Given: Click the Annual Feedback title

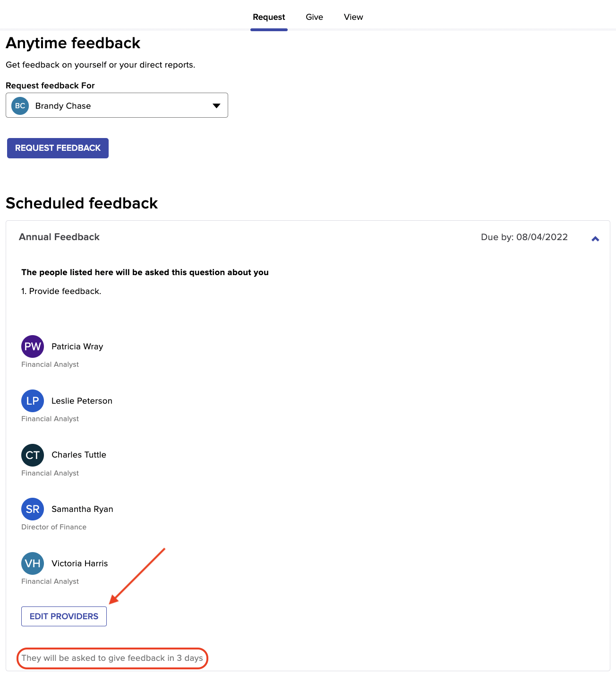Looking at the screenshot, I should coord(59,237).
